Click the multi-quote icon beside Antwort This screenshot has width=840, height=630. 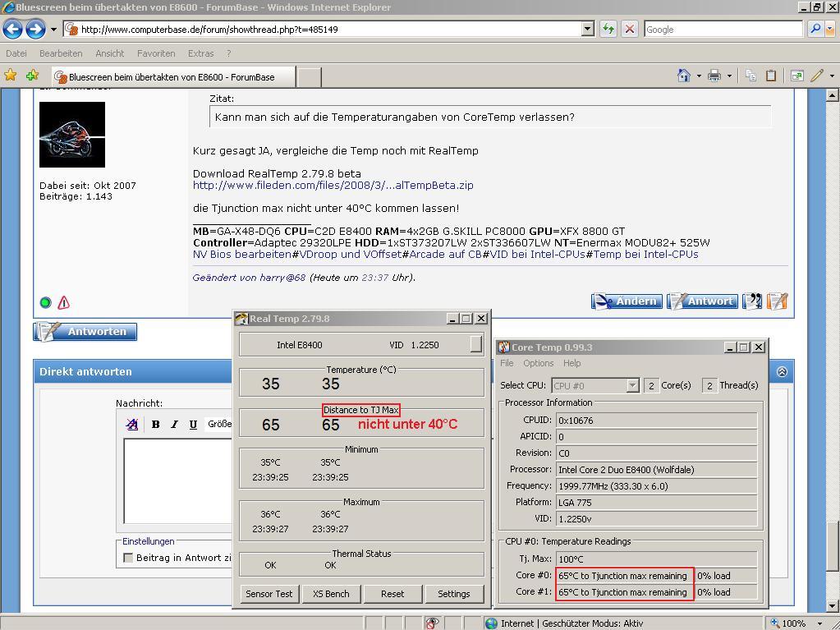coord(752,301)
